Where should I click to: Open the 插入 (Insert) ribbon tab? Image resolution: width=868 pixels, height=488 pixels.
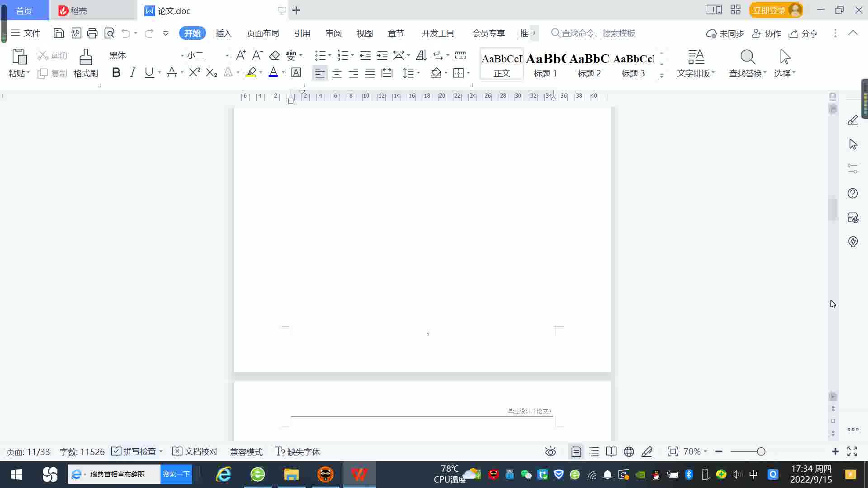coord(223,33)
